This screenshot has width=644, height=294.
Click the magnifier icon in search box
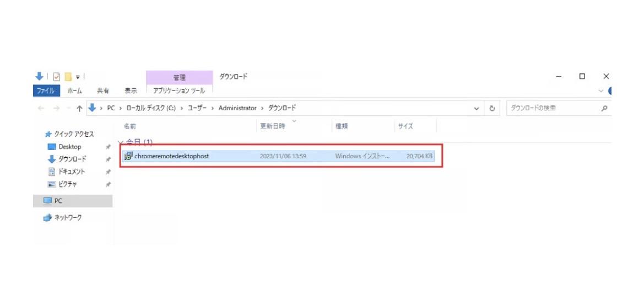pyautogui.click(x=604, y=109)
